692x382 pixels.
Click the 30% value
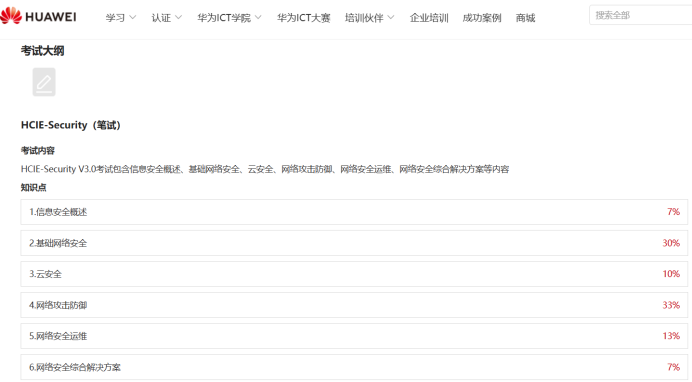click(x=671, y=243)
